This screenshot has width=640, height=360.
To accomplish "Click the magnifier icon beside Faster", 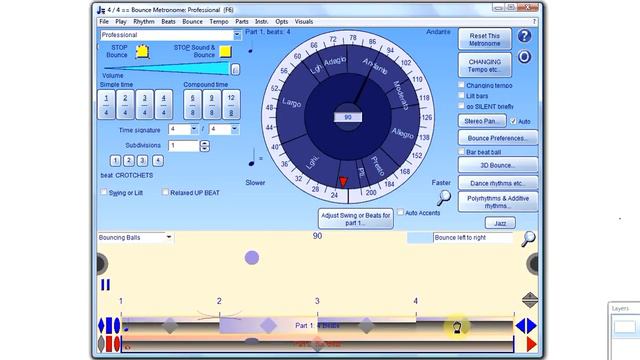I will 444,198.
